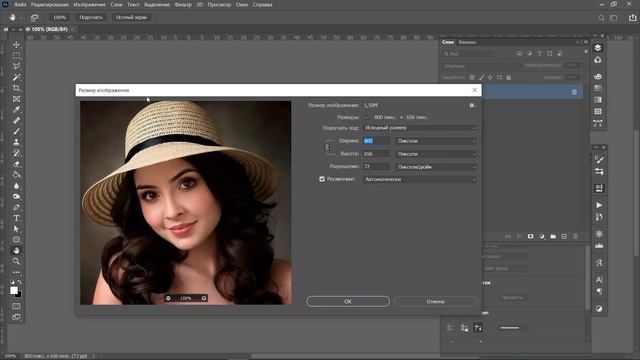The image size is (640, 360).
Task: Select the Paint Bucket tool
Action: pyautogui.click(x=16, y=175)
